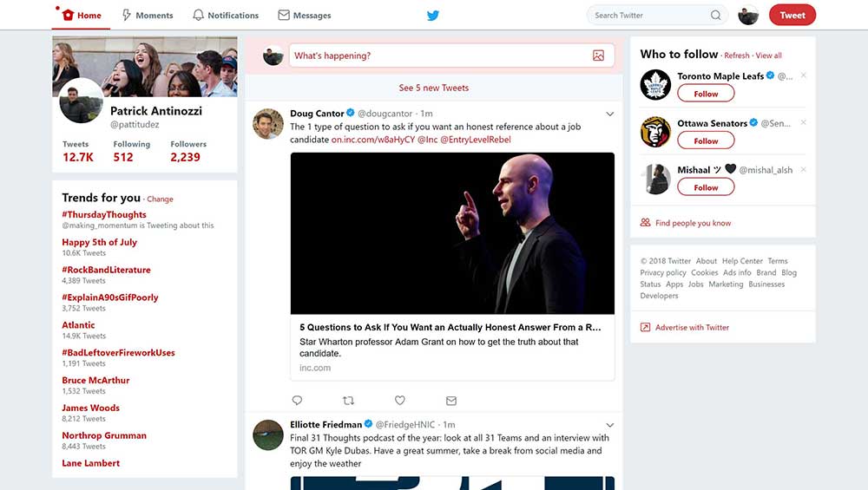The width and height of the screenshot is (868, 490).
Task: Click Patrick Antinozzi profile name
Action: (156, 111)
